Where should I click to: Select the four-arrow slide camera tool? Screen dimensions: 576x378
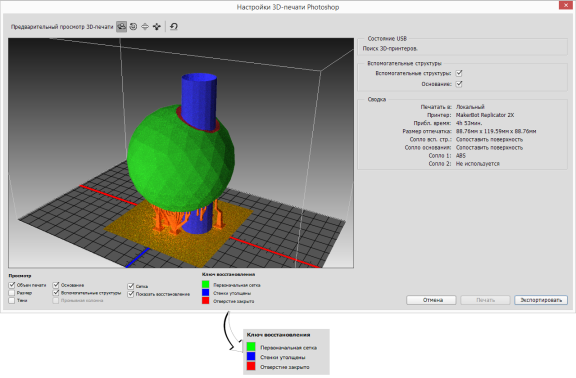(x=157, y=26)
